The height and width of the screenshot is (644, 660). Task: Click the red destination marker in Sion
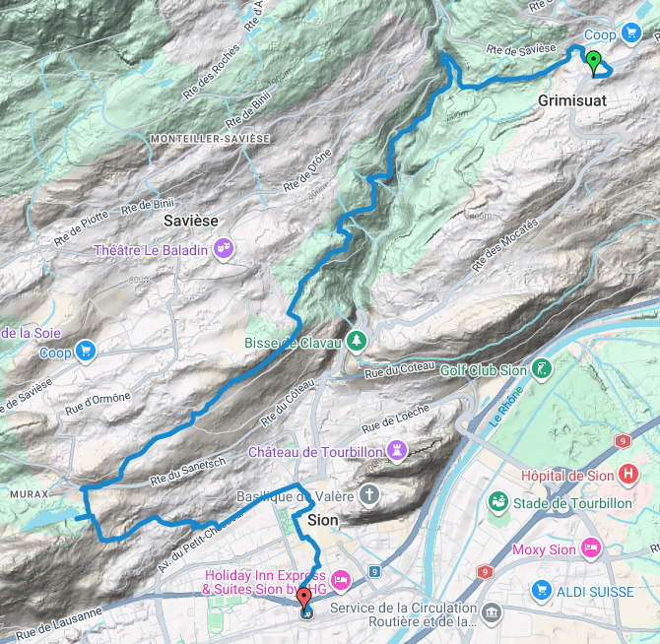(304, 599)
